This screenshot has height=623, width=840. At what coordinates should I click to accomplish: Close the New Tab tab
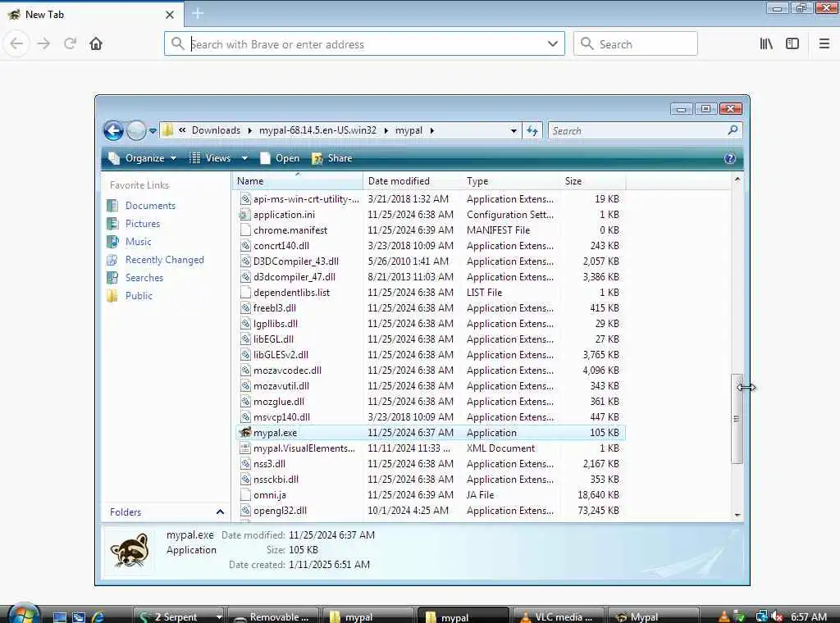point(170,15)
